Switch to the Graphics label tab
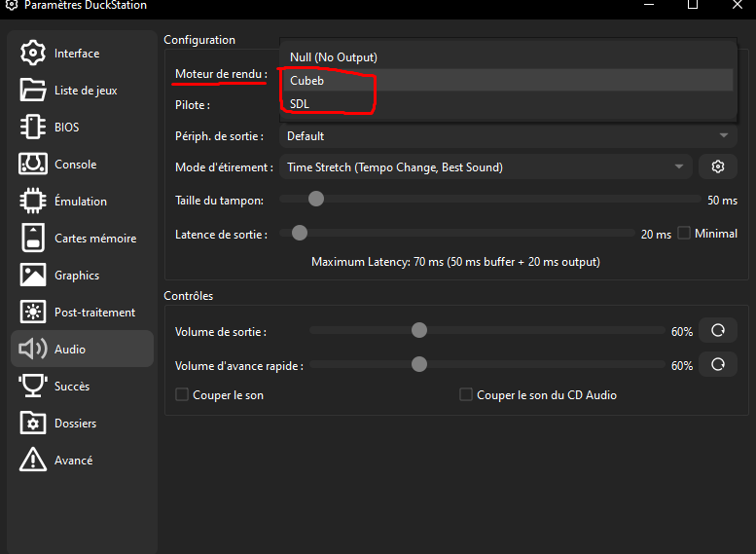756x554 pixels. coord(77,276)
